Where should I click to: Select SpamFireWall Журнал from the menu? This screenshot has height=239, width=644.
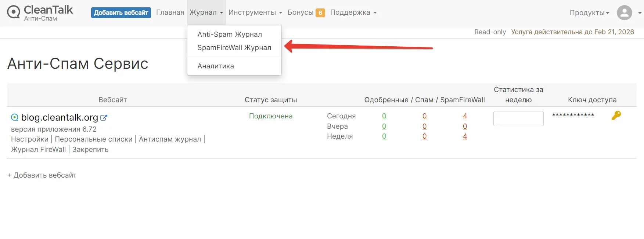pos(234,47)
